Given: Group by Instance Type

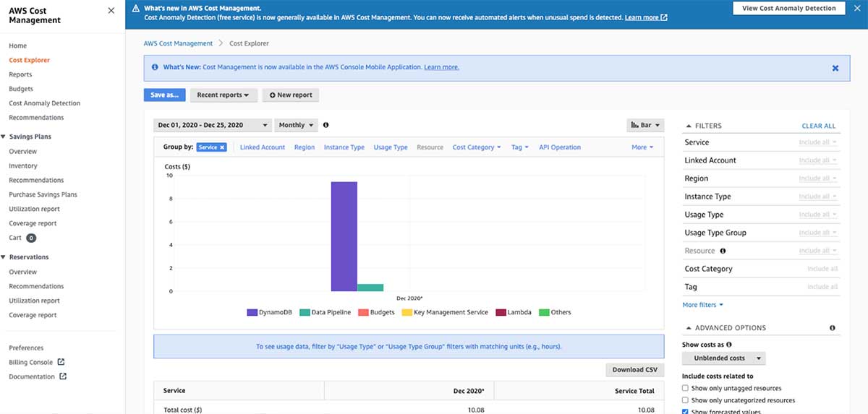Looking at the screenshot, I should [x=344, y=147].
